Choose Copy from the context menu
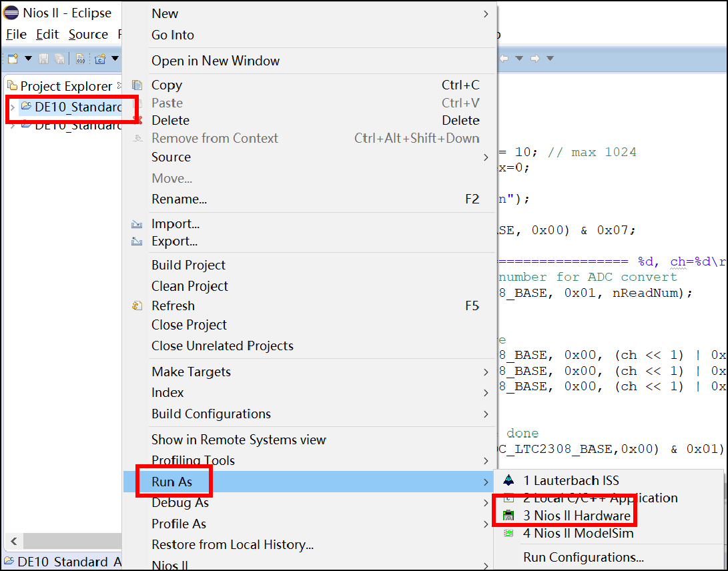 click(x=310, y=85)
